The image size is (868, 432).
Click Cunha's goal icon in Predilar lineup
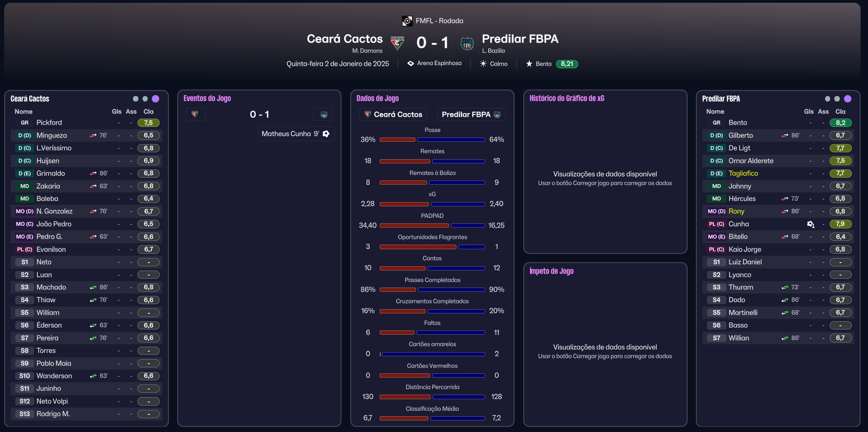click(x=810, y=224)
